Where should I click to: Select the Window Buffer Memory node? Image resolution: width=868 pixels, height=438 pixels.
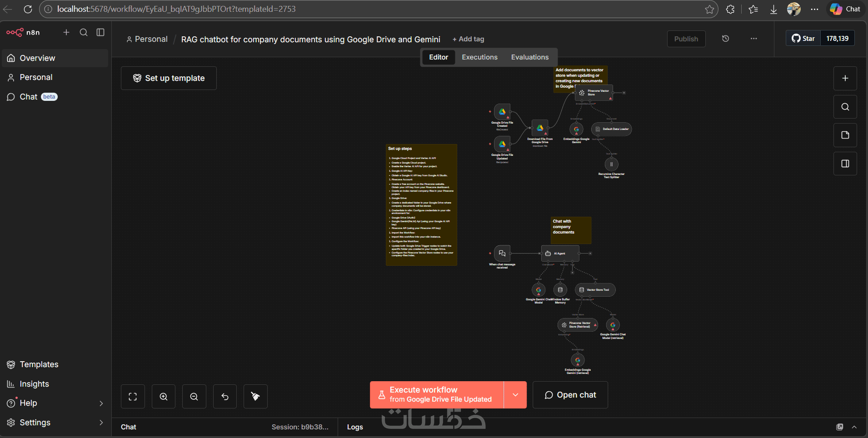click(x=560, y=290)
